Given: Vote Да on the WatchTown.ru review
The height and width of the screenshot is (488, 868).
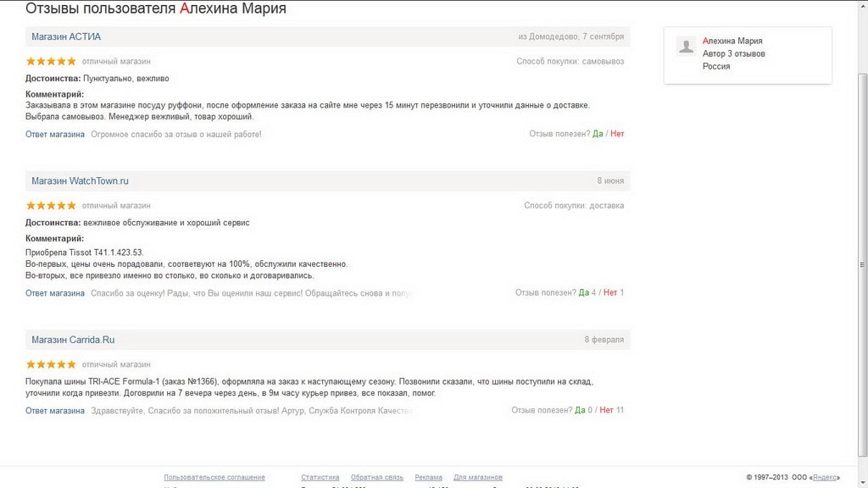Looking at the screenshot, I should 584,293.
